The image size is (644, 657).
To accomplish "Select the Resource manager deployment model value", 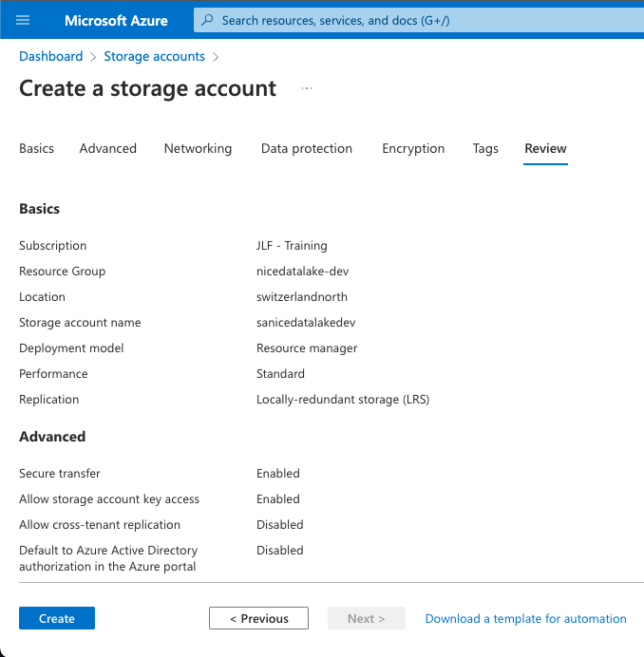I will [x=307, y=348].
